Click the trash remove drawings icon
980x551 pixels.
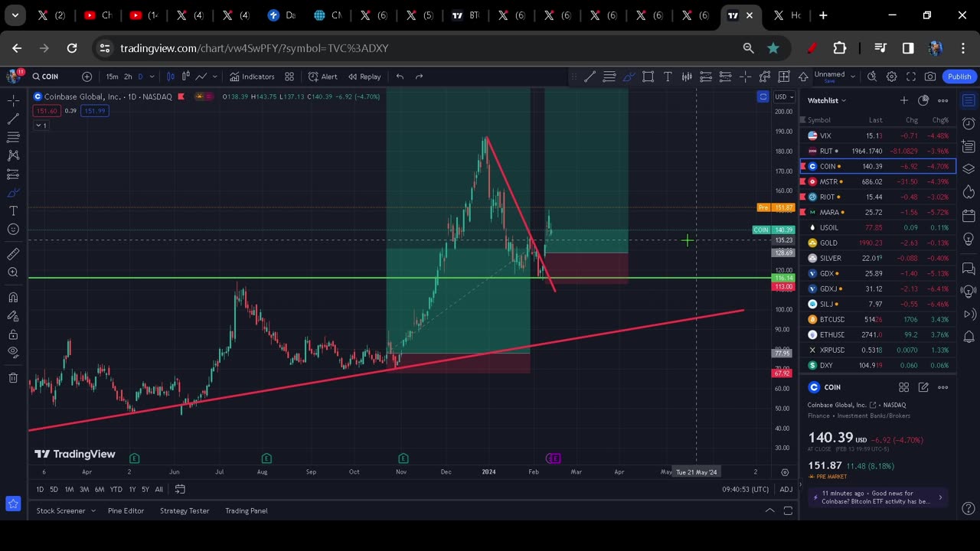(13, 377)
